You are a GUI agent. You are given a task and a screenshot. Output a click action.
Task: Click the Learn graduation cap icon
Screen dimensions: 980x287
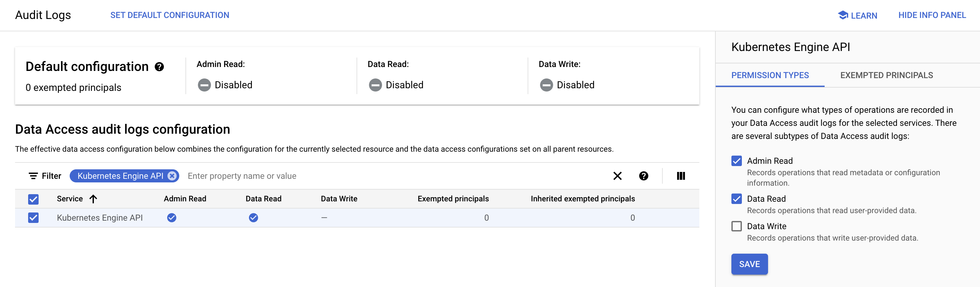tap(843, 15)
